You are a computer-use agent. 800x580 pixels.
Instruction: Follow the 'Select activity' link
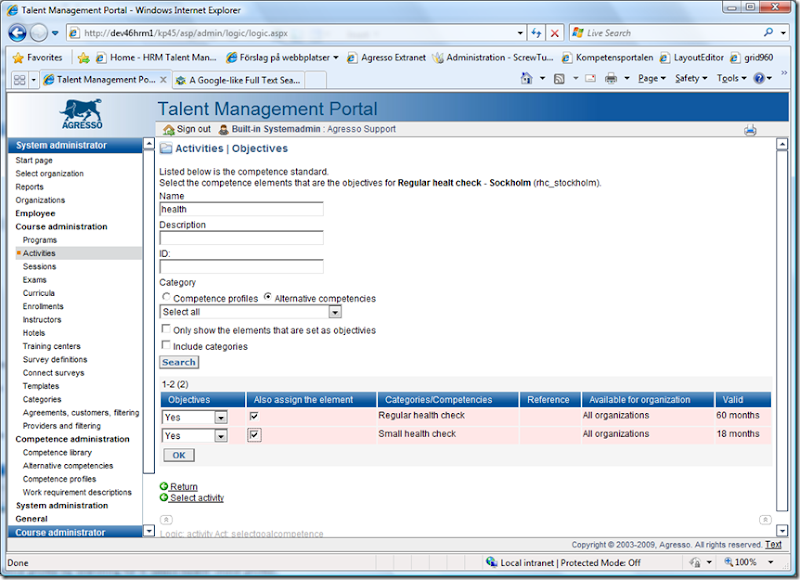pyautogui.click(x=197, y=497)
